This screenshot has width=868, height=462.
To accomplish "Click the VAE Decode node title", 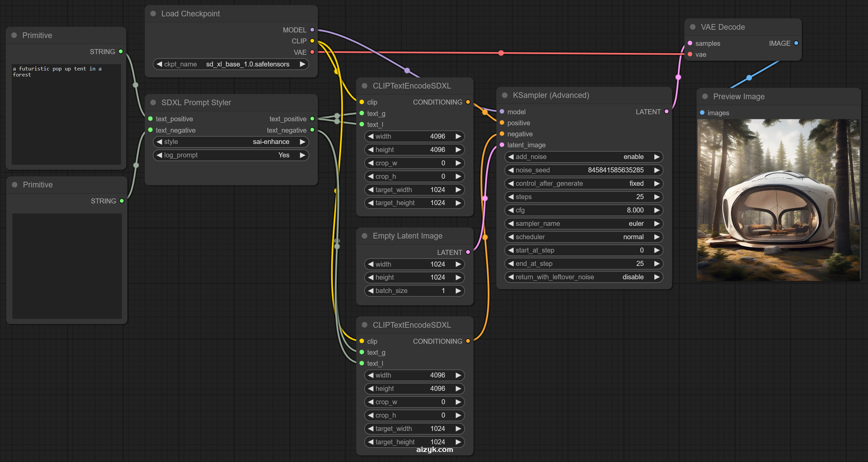I will 723,27.
